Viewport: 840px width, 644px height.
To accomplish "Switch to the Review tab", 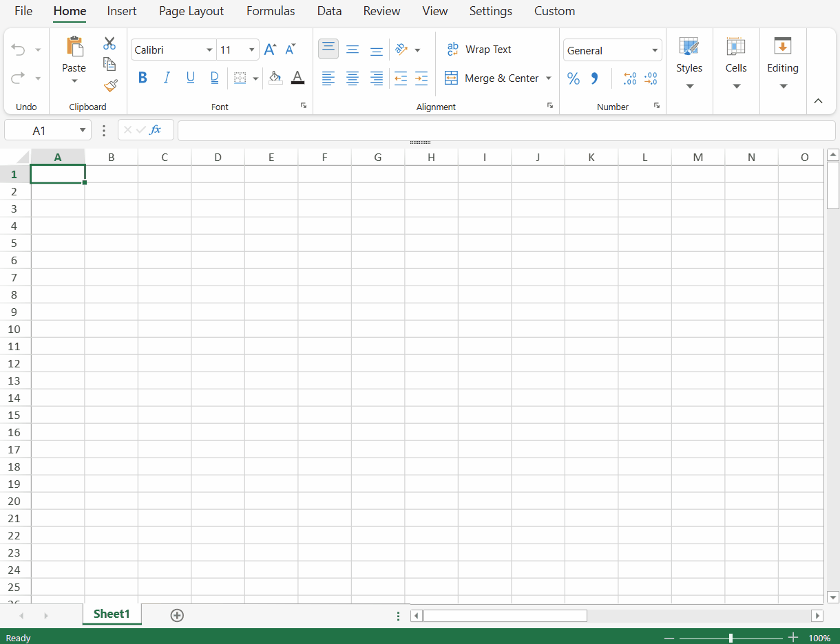I will tap(382, 11).
